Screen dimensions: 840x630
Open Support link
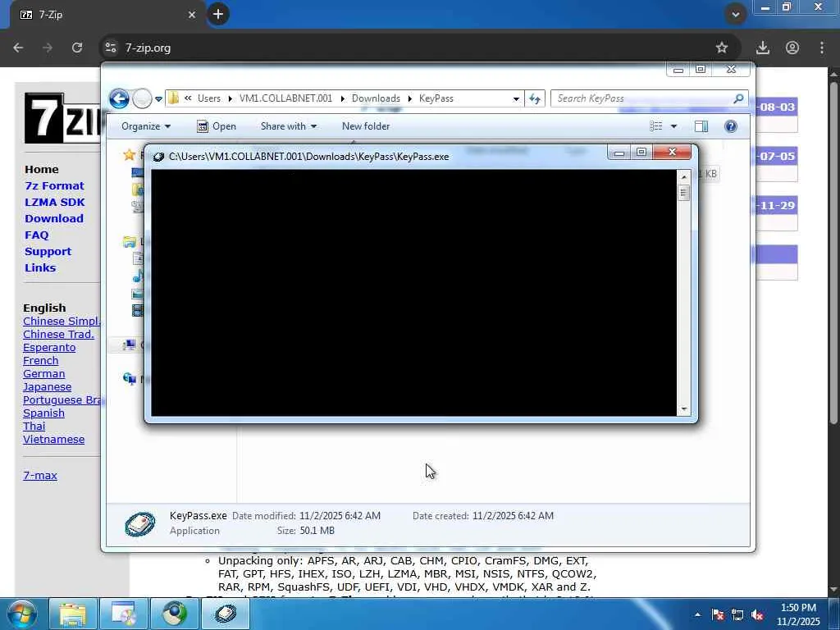point(48,252)
